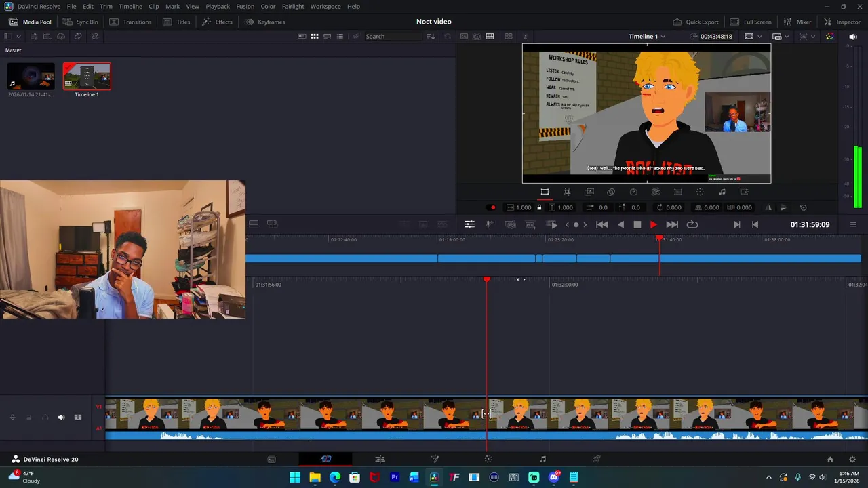Select the Crop tool below viewer
Image resolution: width=868 pixels, height=488 pixels.
point(567,192)
